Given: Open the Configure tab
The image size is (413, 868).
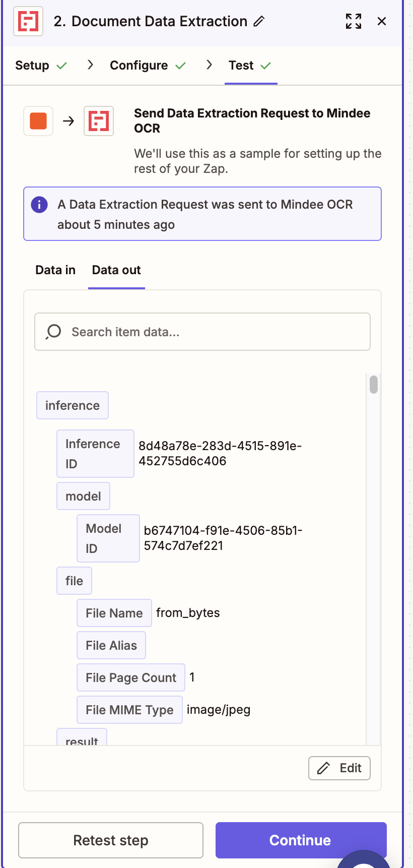Looking at the screenshot, I should click(148, 66).
